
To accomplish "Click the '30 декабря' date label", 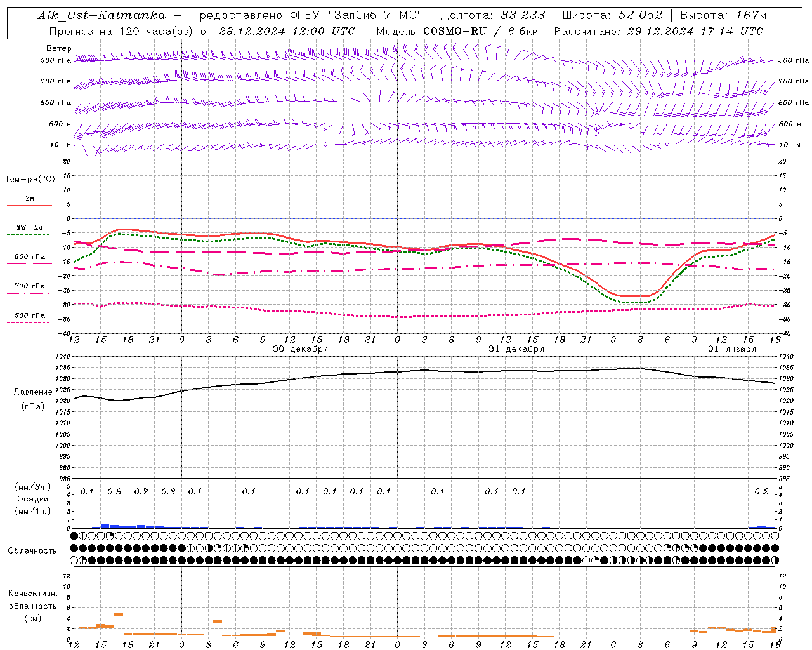I will (301, 349).
